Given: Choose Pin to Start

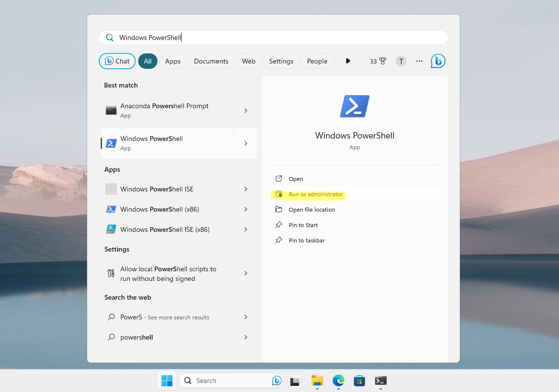Looking at the screenshot, I should tap(355, 225).
